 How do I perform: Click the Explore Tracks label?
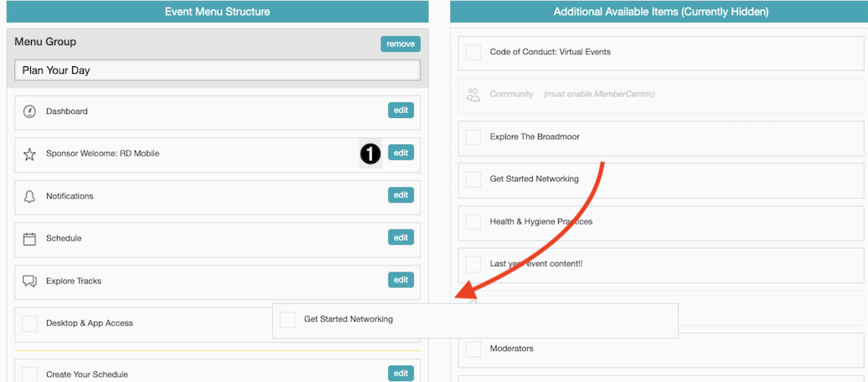click(74, 281)
